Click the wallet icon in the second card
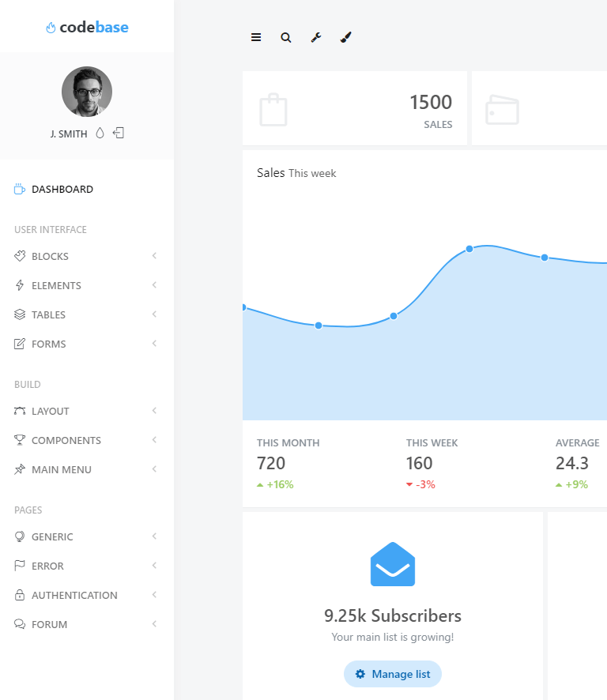 pyautogui.click(x=502, y=111)
